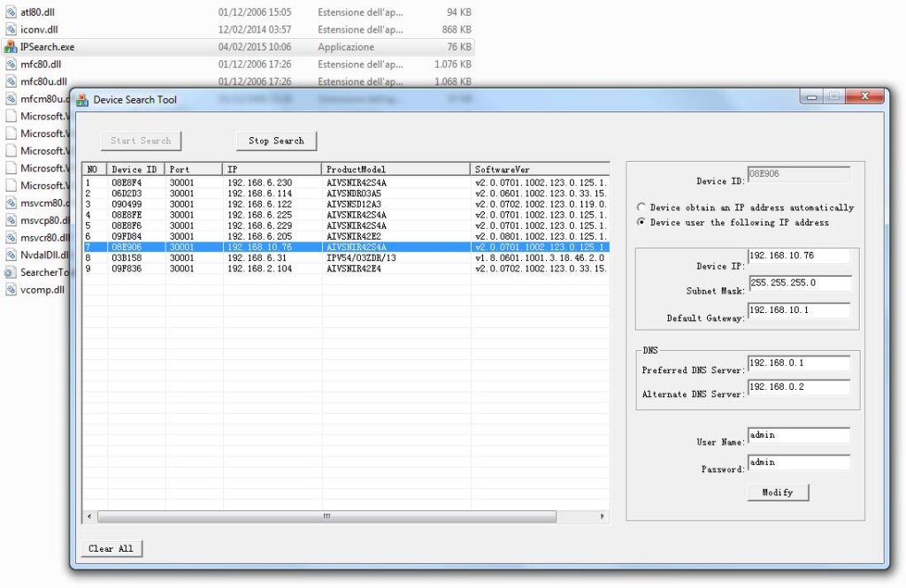Click the vcomp.dll file icon
This screenshot has width=906, height=588.
click(11, 289)
